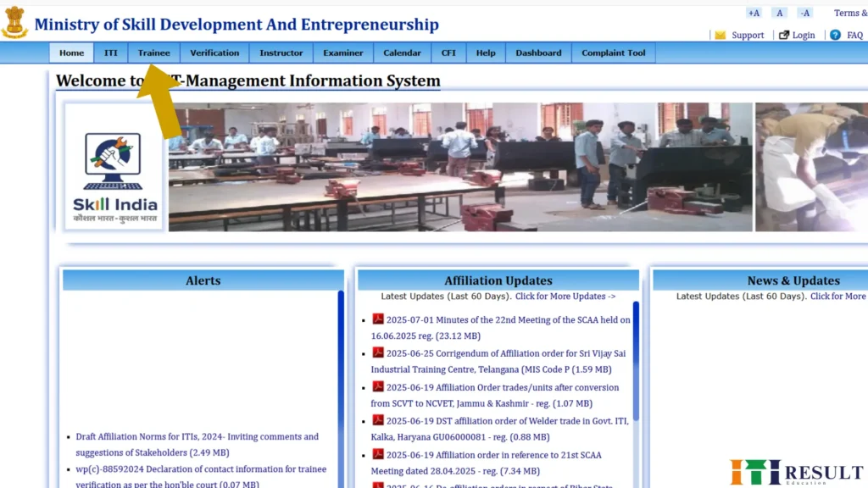Click the workshop banner image
This screenshot has height=488, width=868.
(460, 167)
